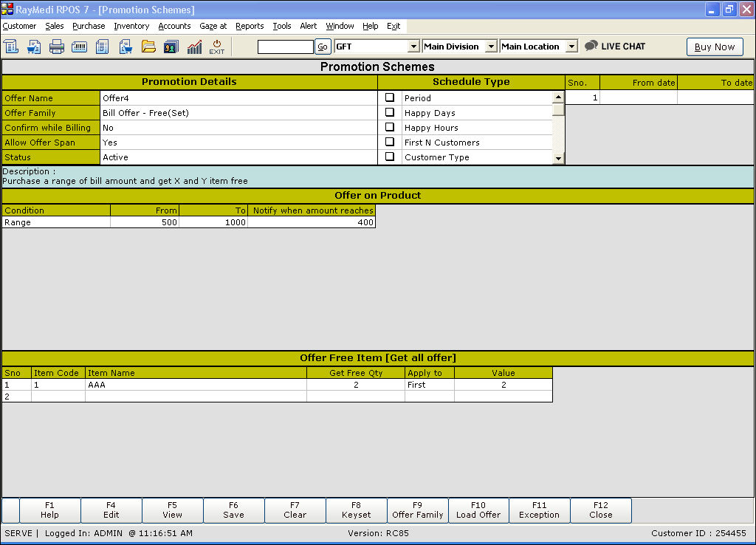
Task: Click the chart with red arrow icon
Action: coord(194,47)
